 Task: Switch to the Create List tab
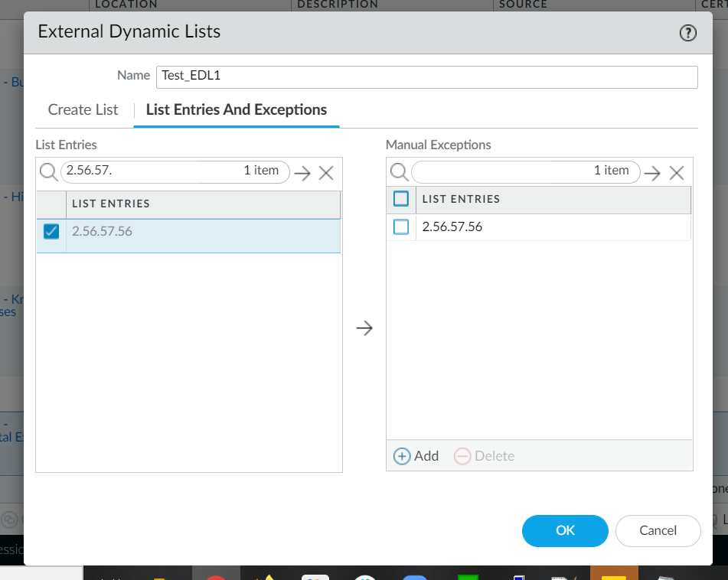[x=83, y=109]
